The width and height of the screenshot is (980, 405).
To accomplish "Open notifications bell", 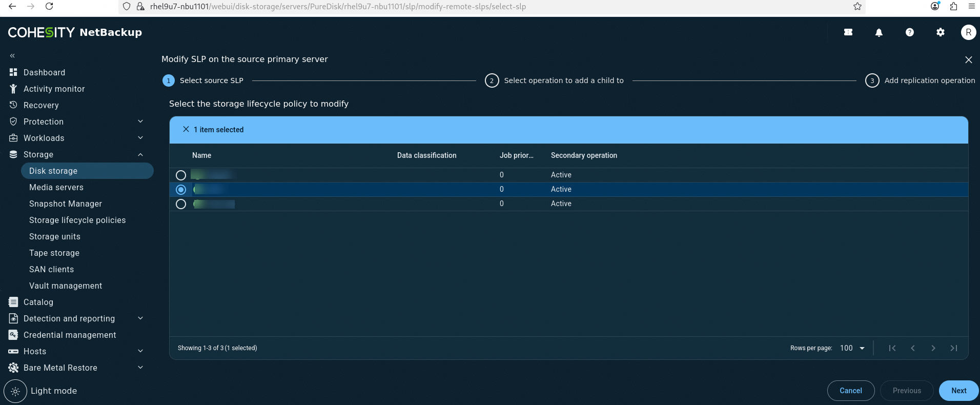I will pyautogui.click(x=879, y=32).
